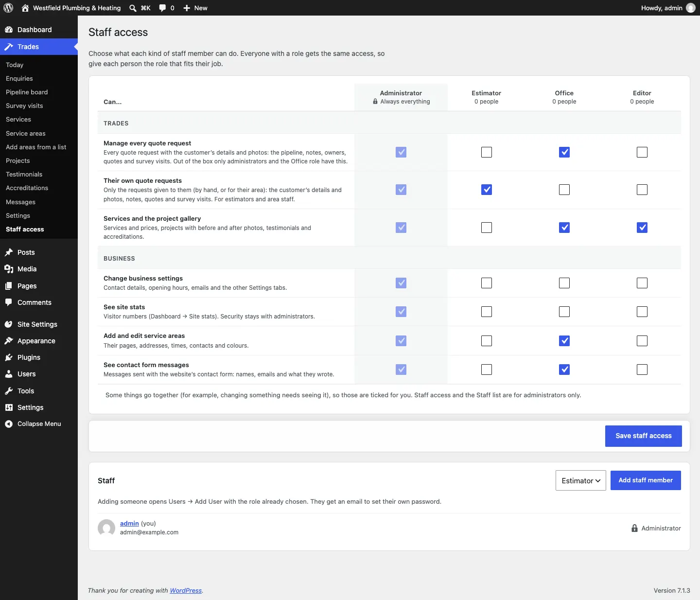700x600 pixels.
Task: Open the site home icon for Westfield Plumbing
Action: [25, 8]
